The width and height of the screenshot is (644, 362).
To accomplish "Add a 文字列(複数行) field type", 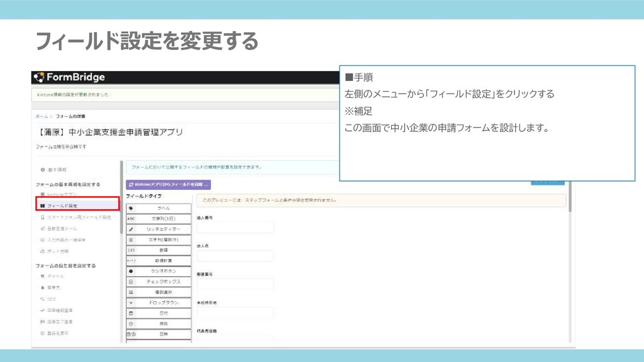I will [158, 239].
